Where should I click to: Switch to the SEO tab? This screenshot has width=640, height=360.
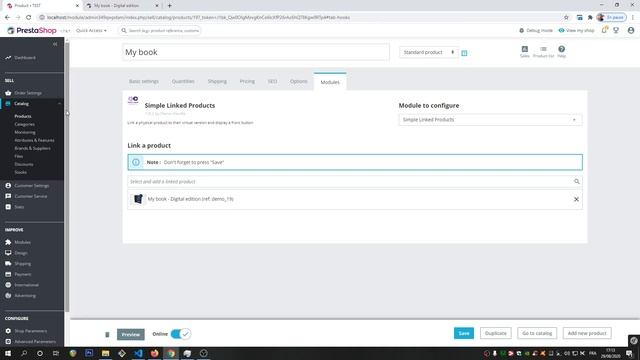pos(272,81)
